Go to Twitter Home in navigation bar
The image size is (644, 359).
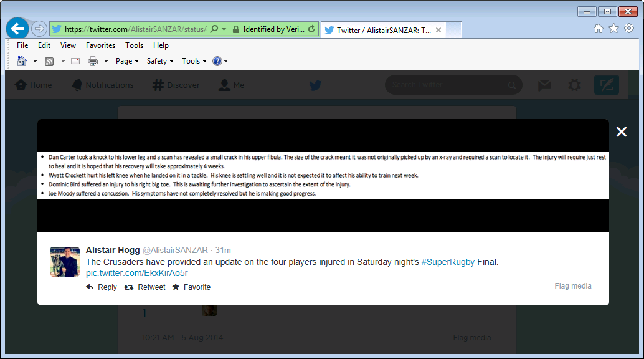33,85
